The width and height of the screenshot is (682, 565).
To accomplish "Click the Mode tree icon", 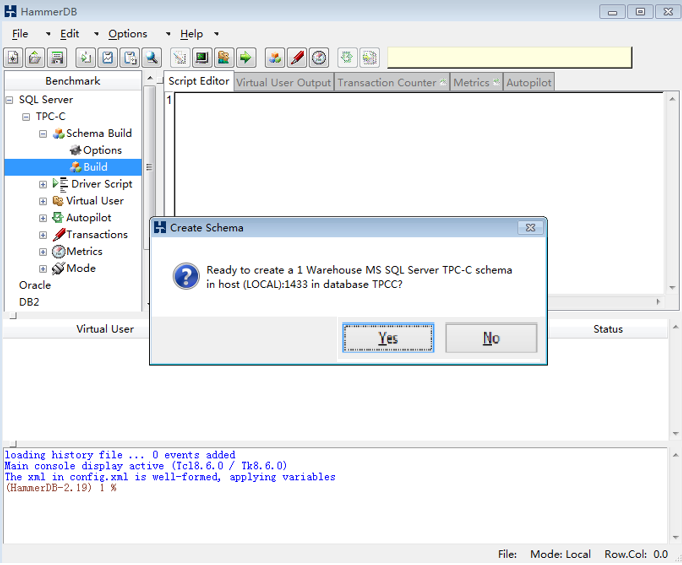I will (58, 268).
